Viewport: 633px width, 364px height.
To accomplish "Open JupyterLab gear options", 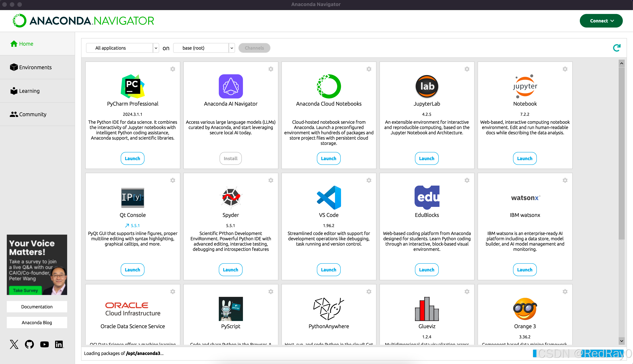I will (x=467, y=69).
